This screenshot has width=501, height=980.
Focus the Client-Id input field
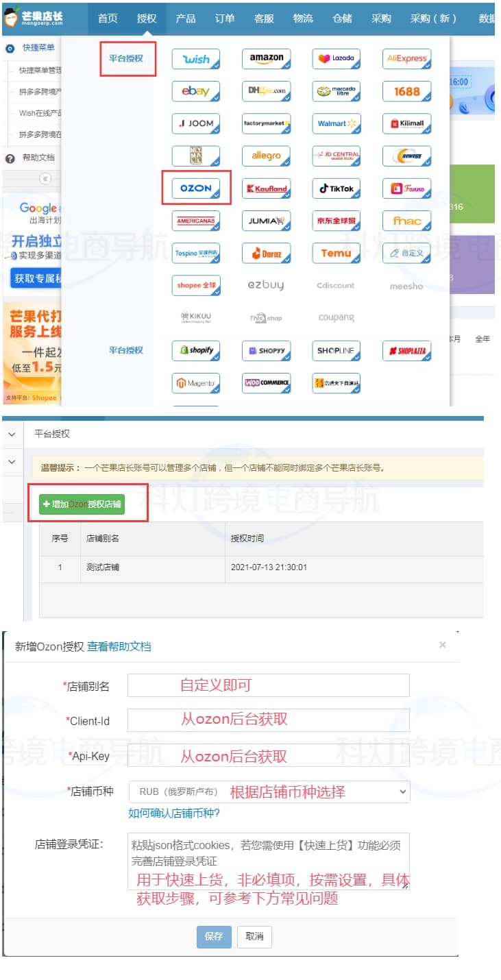click(x=269, y=720)
